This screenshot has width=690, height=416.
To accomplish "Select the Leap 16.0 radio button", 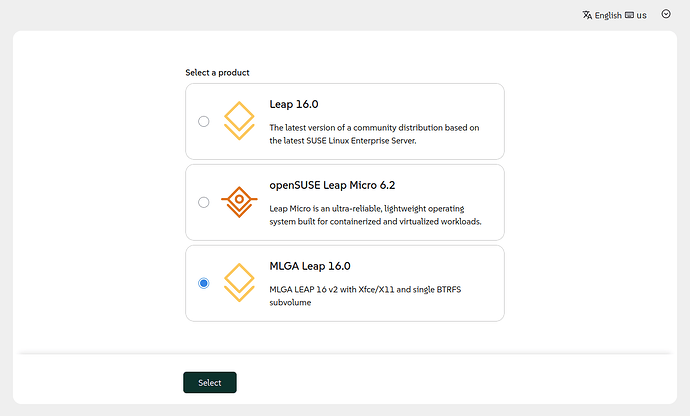I will tap(203, 121).
